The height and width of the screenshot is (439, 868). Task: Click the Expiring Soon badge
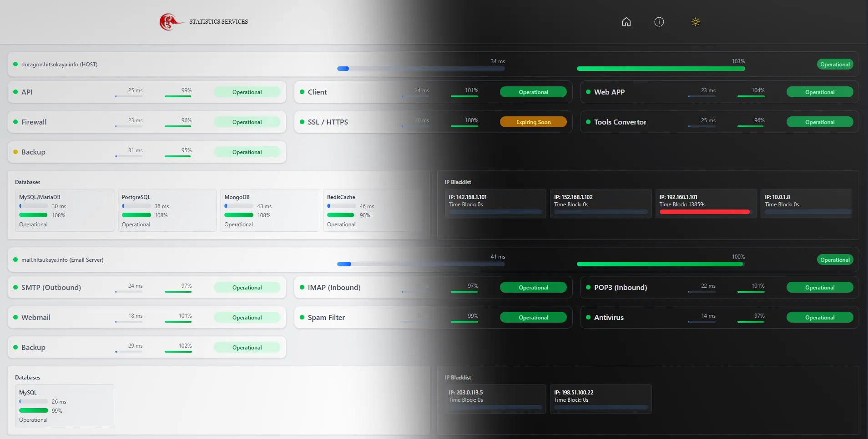[533, 122]
